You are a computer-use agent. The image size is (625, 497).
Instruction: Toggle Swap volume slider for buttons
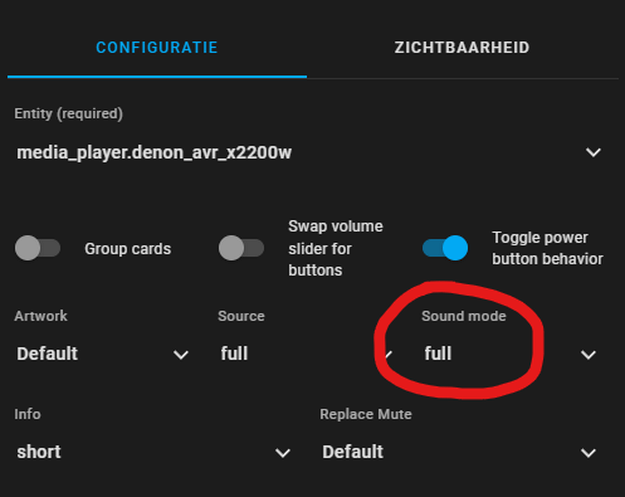[241, 248]
